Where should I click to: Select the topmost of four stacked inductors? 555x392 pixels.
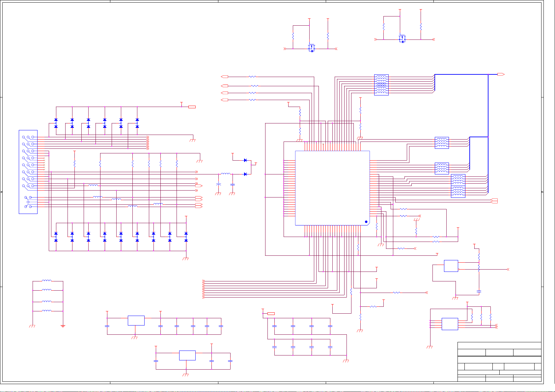[47, 281]
